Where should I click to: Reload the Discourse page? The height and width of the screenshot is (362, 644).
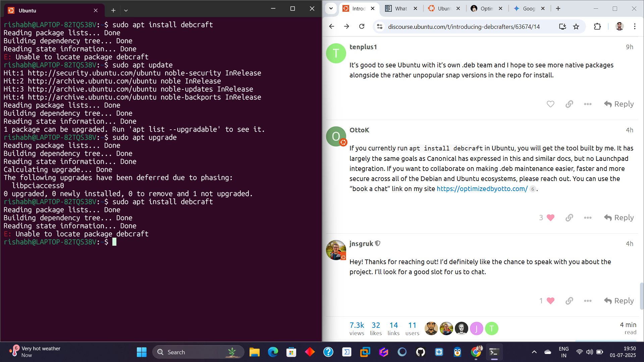362,26
